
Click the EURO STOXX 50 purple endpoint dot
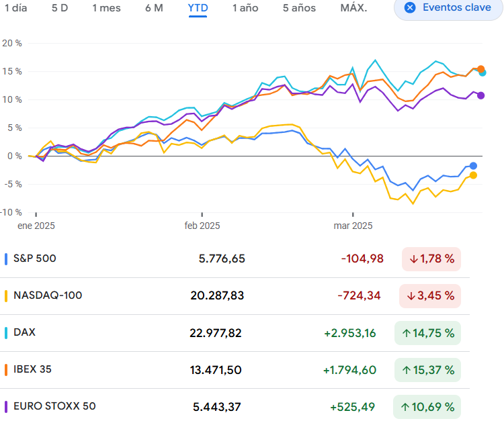481,95
